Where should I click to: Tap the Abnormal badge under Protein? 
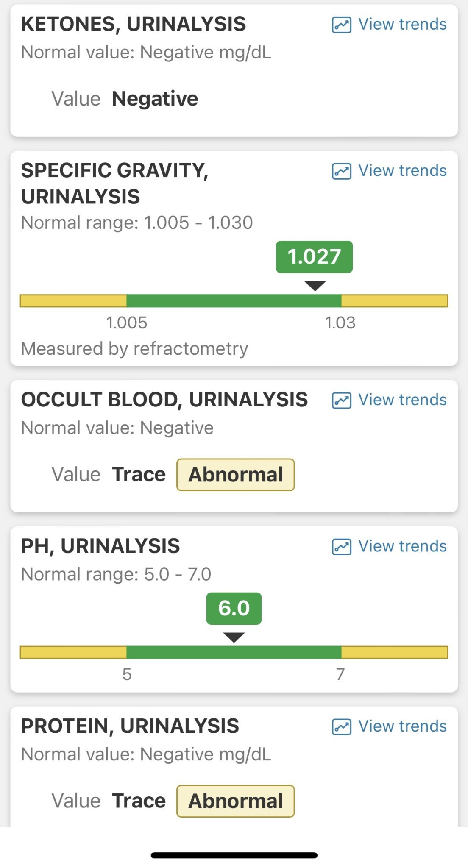235,801
